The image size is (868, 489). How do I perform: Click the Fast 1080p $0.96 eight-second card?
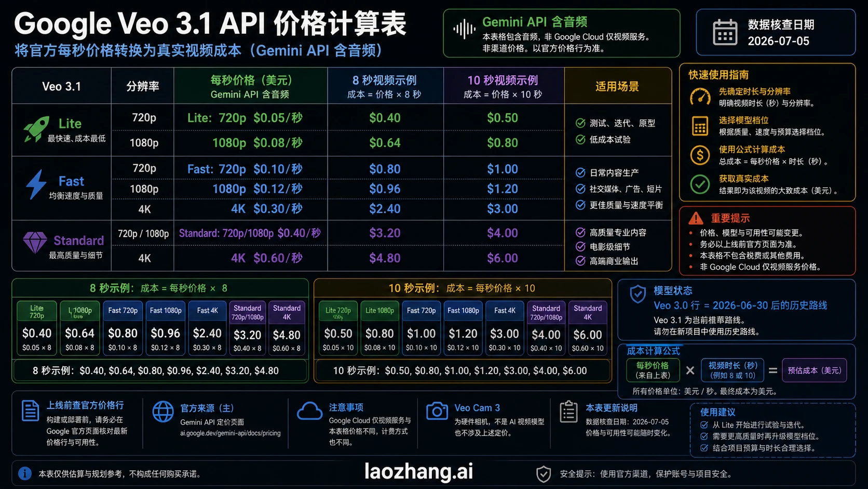[x=166, y=328]
